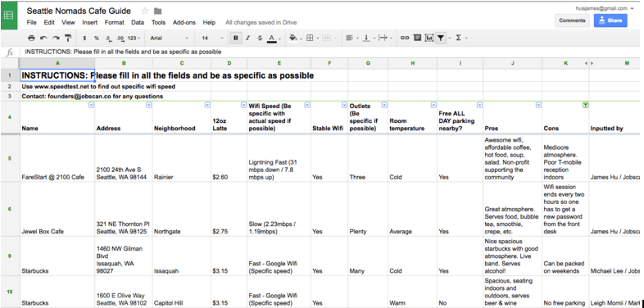This screenshot has width=644, height=308.
Task: Toggle Bold formatting button
Action: click(x=236, y=38)
